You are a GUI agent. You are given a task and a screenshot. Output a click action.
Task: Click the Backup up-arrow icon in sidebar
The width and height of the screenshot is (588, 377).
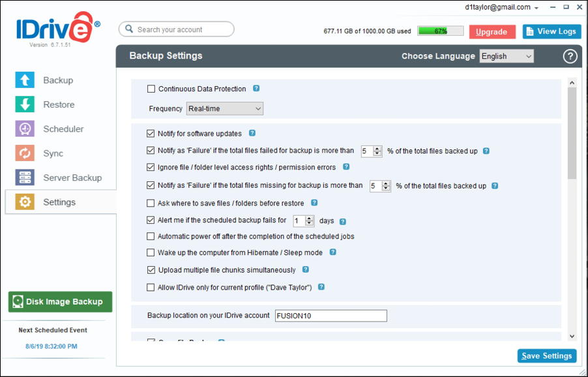coord(25,80)
